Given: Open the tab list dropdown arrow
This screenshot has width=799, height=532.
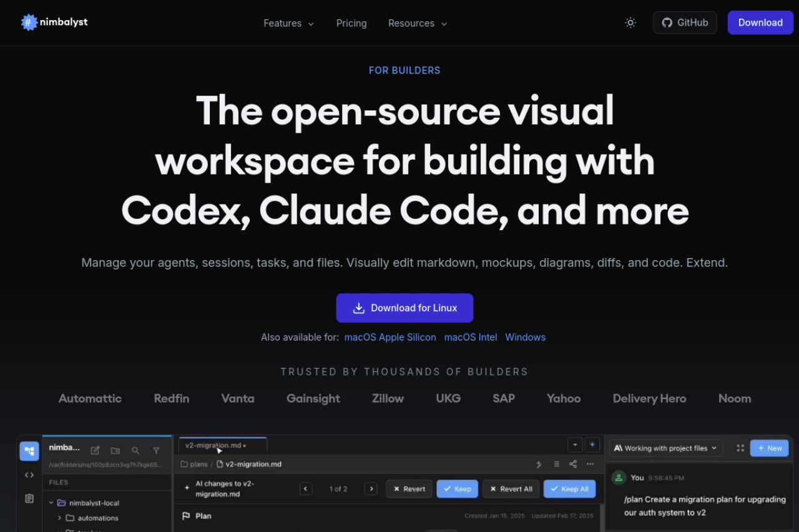Looking at the screenshot, I should [575, 445].
